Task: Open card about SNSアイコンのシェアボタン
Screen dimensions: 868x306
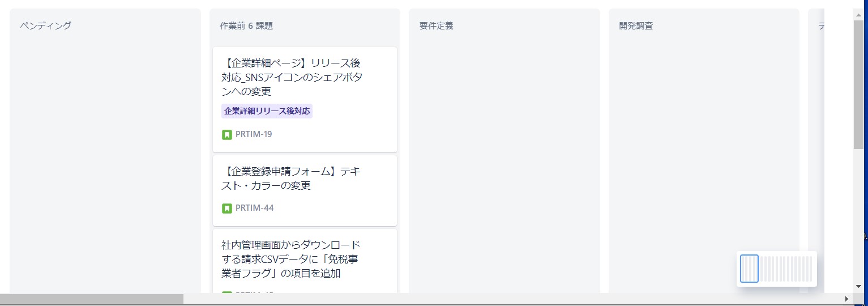Action: (305, 100)
